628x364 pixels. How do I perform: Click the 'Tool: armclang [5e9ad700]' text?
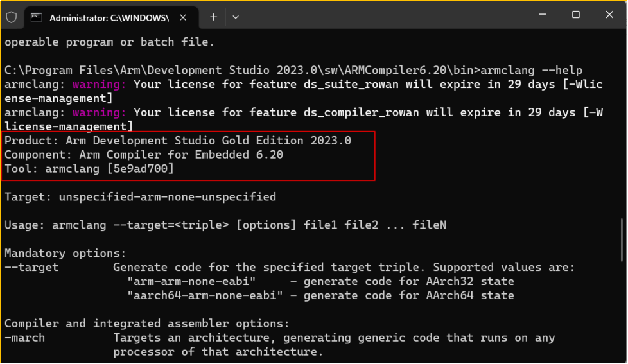point(89,169)
